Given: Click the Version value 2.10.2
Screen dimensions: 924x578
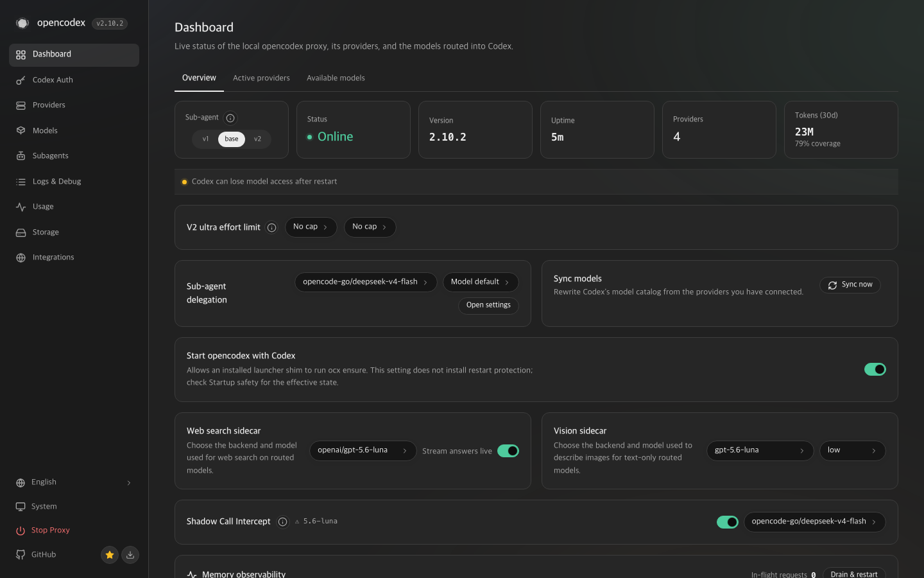Looking at the screenshot, I should tap(448, 137).
